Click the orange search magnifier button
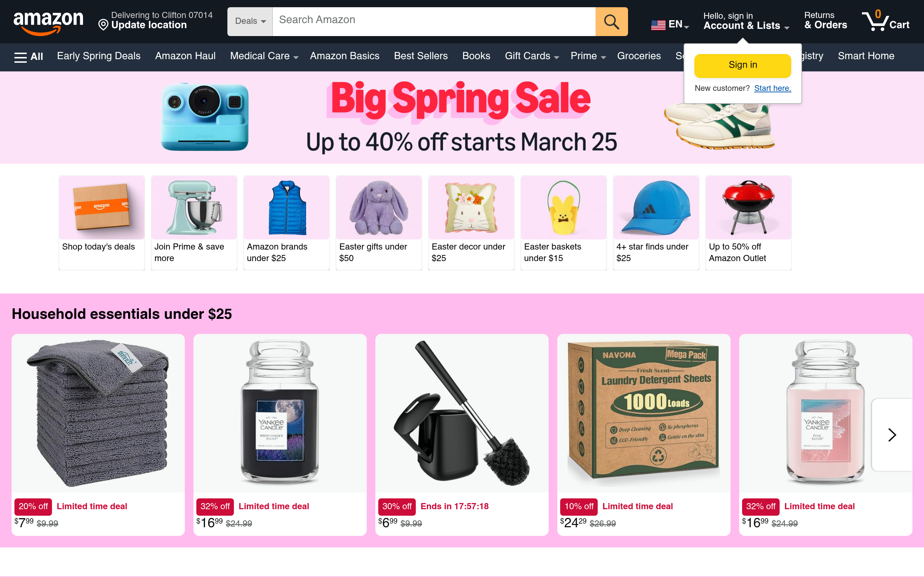The height and width of the screenshot is (577, 924). click(x=611, y=22)
